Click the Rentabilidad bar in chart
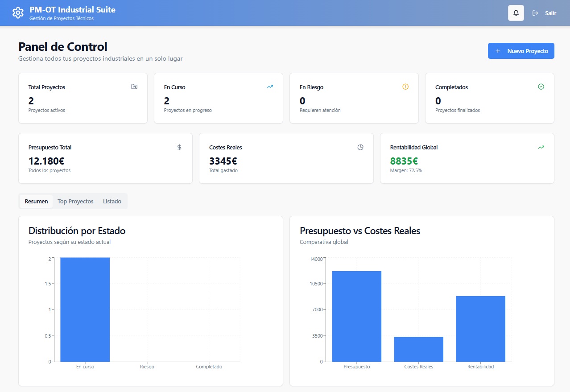The width and height of the screenshot is (570, 392). (x=480, y=329)
